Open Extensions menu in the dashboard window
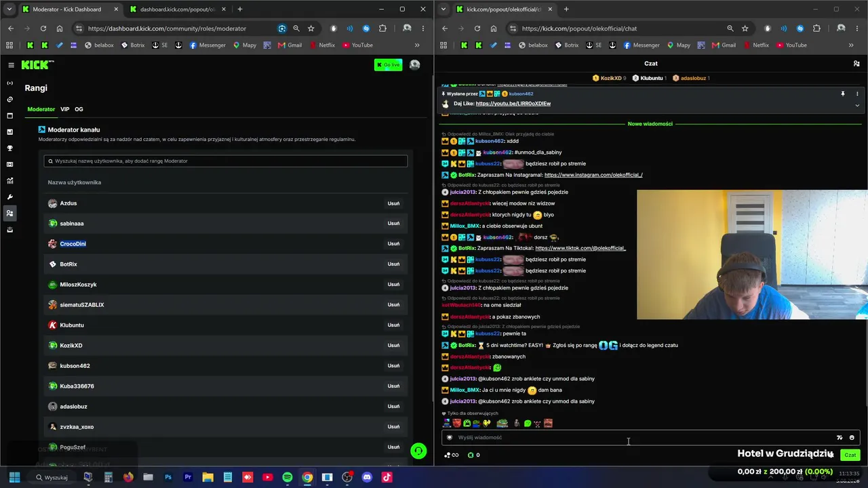The height and width of the screenshot is (488, 868). (x=383, y=28)
